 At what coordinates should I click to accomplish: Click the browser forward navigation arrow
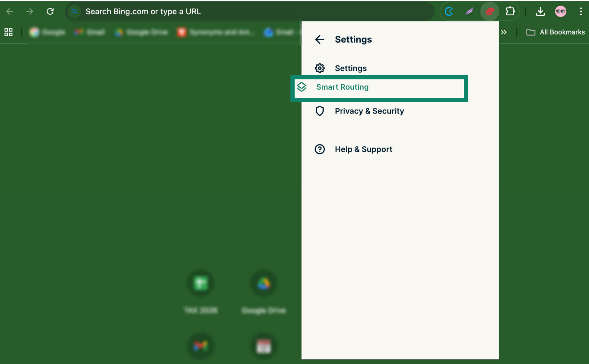tap(30, 11)
